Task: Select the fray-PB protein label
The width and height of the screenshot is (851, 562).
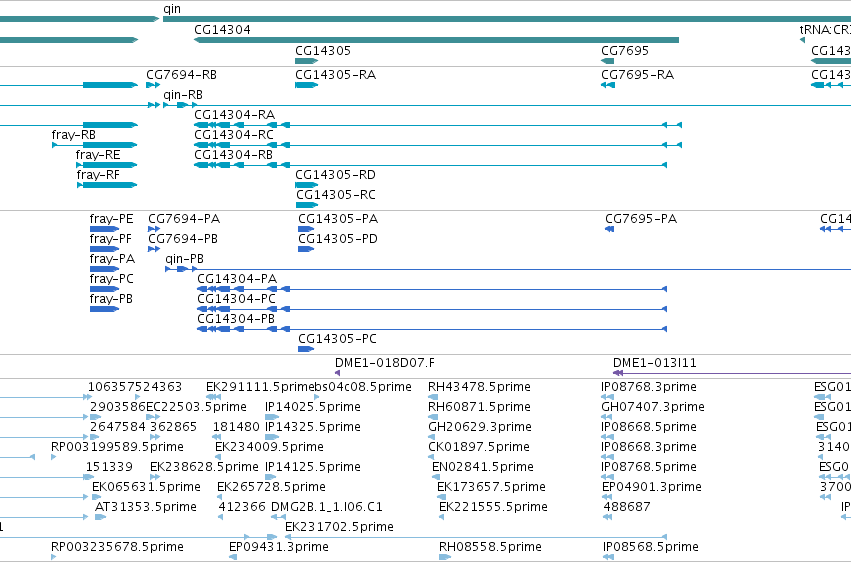Action: click(111, 299)
